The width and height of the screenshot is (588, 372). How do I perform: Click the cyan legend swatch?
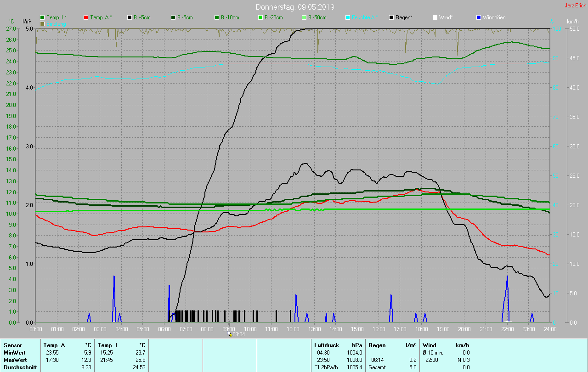coord(348,17)
